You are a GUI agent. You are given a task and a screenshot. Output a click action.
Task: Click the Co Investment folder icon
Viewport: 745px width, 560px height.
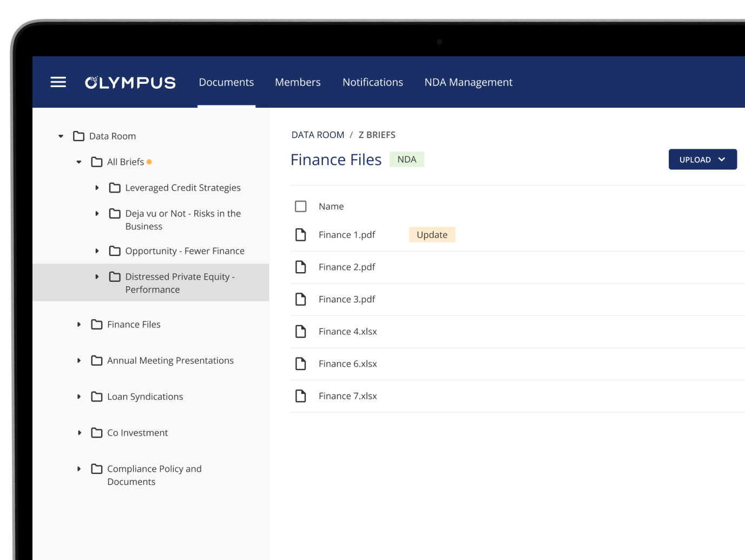pos(97,433)
